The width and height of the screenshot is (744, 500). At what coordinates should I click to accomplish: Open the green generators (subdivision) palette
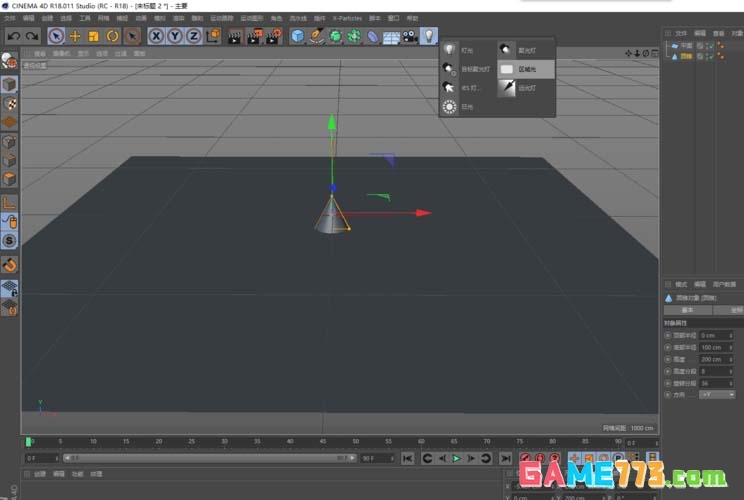pyautogui.click(x=335, y=36)
